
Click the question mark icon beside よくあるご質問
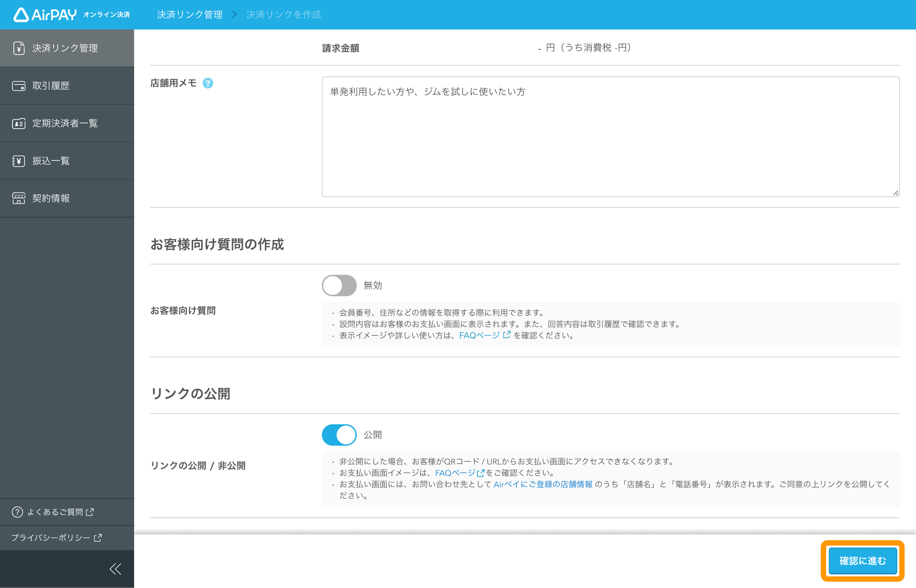coord(17,512)
